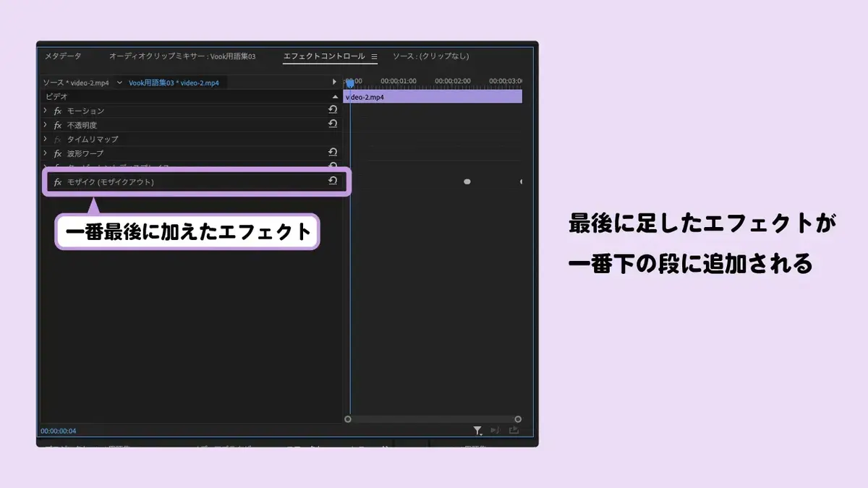Toggle the fx switch for 不透明度
Screen dimensions: 868x488
tap(58, 125)
